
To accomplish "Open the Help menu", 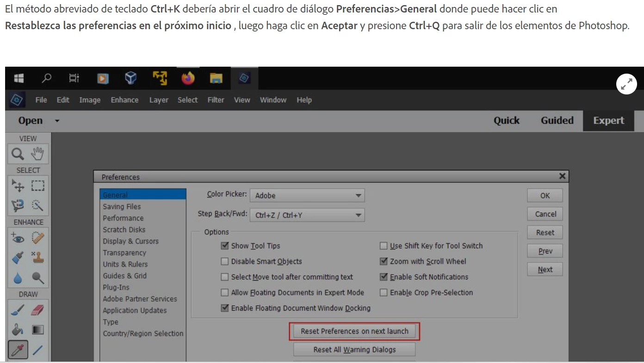I will pyautogui.click(x=304, y=100).
